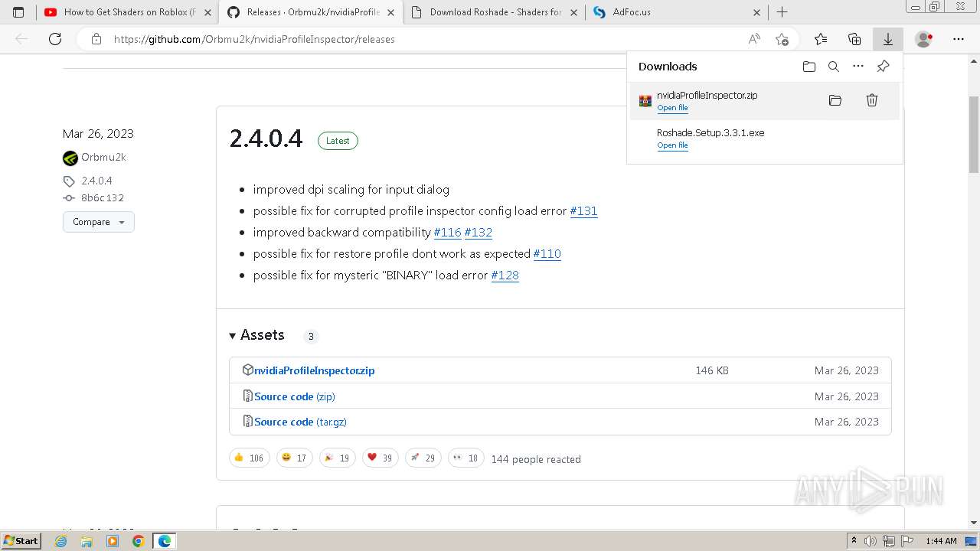Click the taskbar volume icon

[871, 541]
